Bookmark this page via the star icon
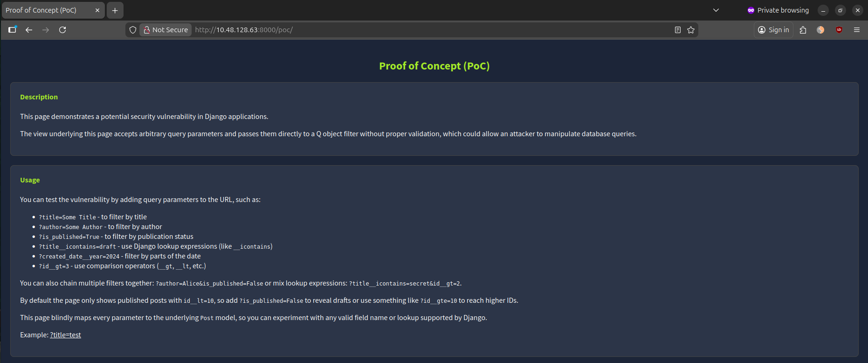Screen dimensions: 868x363 click(x=690, y=29)
